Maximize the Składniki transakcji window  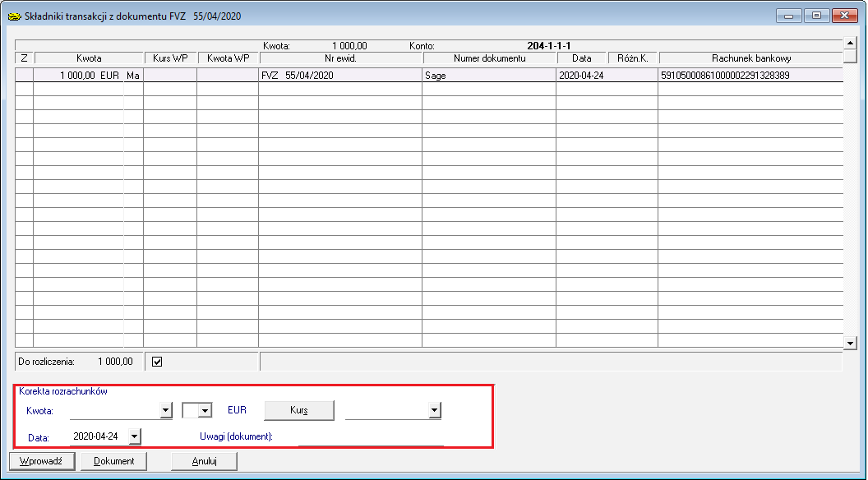click(x=816, y=16)
